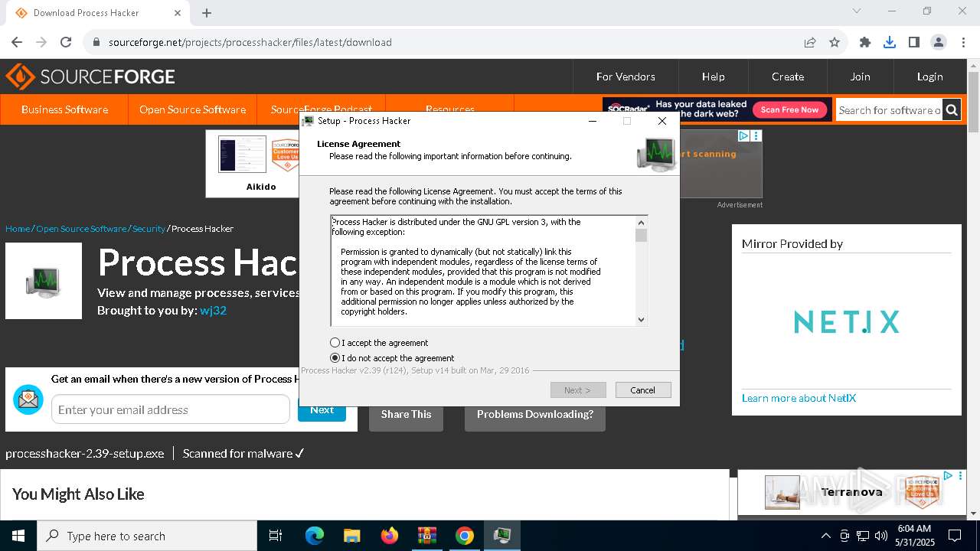
Task: Click Problems Downloading? button
Action: click(534, 414)
